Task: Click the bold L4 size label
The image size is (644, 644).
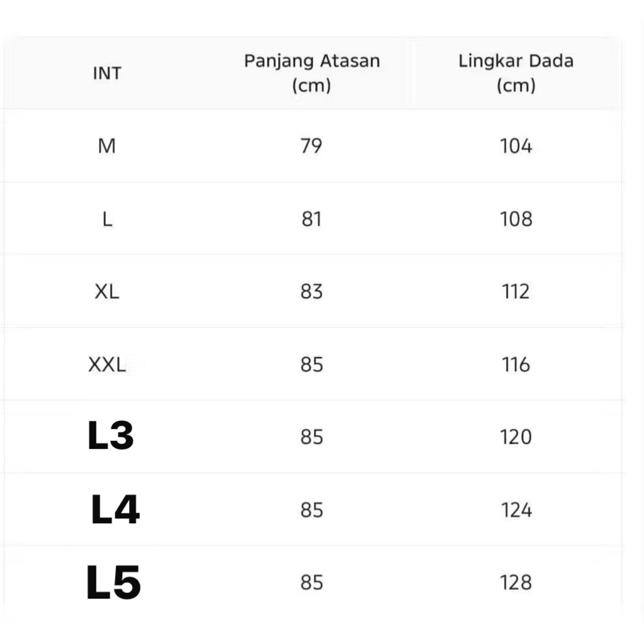Action: point(115,509)
